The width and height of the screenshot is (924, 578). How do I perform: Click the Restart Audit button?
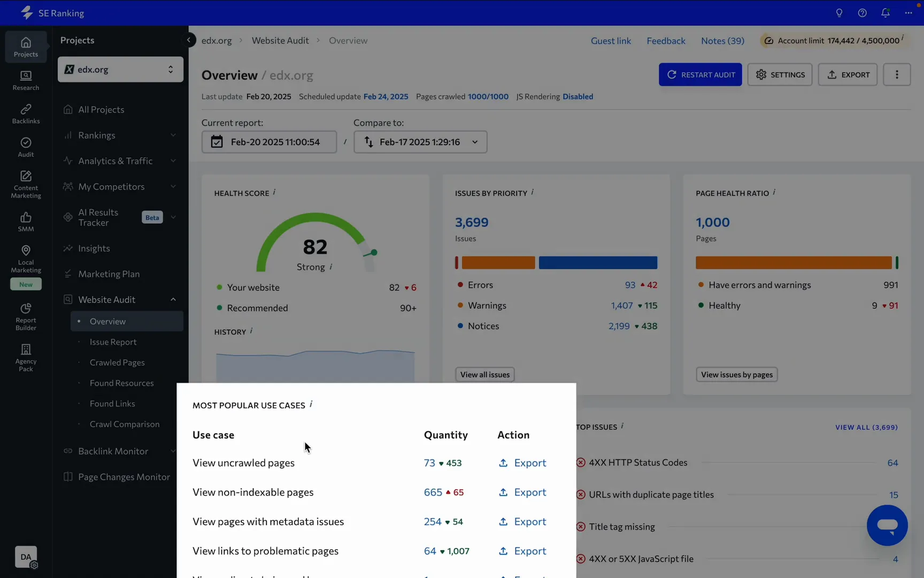(x=700, y=75)
